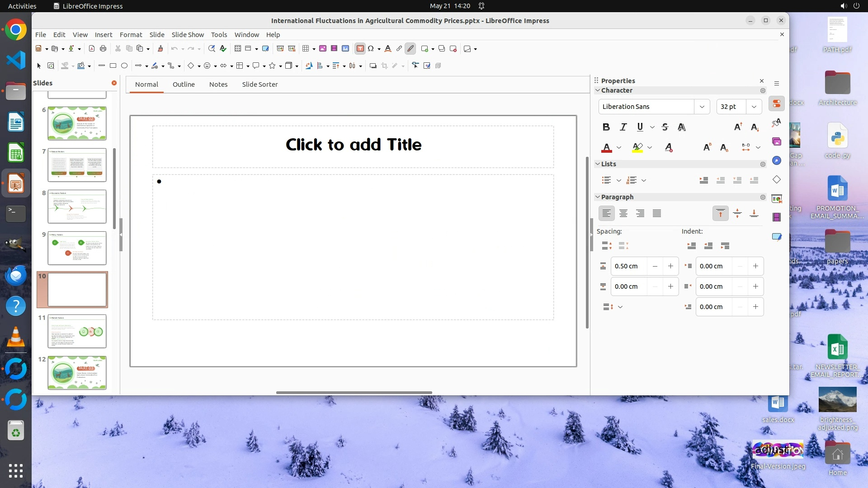
Task: Open the Slide Show menu
Action: click(x=188, y=35)
